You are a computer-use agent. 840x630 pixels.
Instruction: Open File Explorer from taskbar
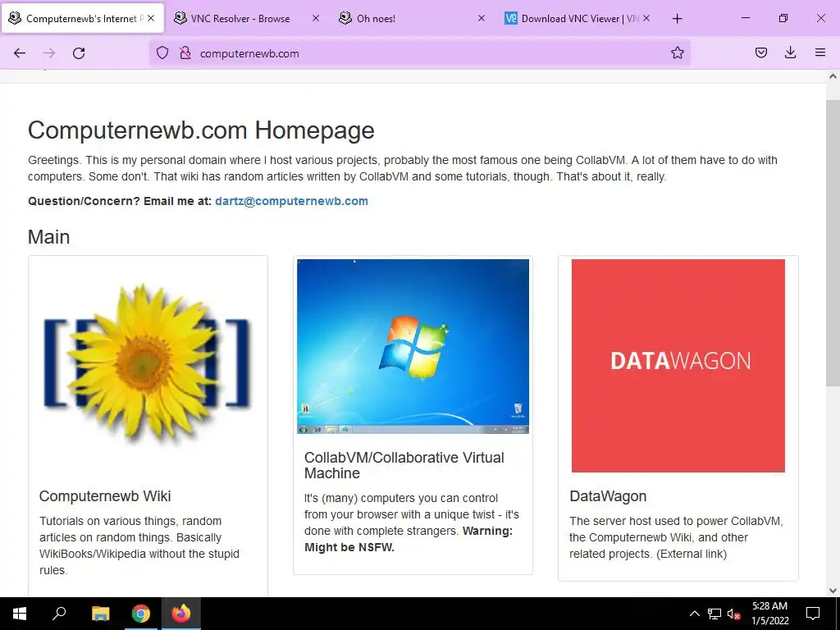pos(100,614)
